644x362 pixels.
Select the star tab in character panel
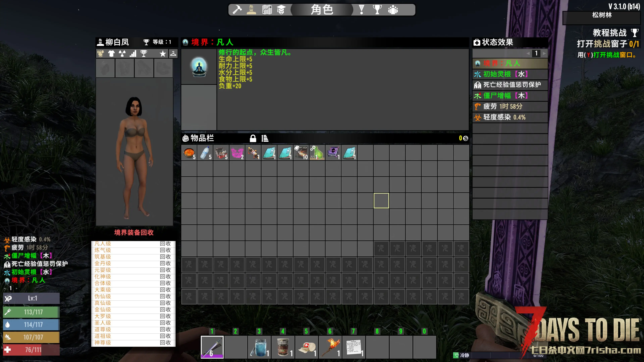click(163, 53)
